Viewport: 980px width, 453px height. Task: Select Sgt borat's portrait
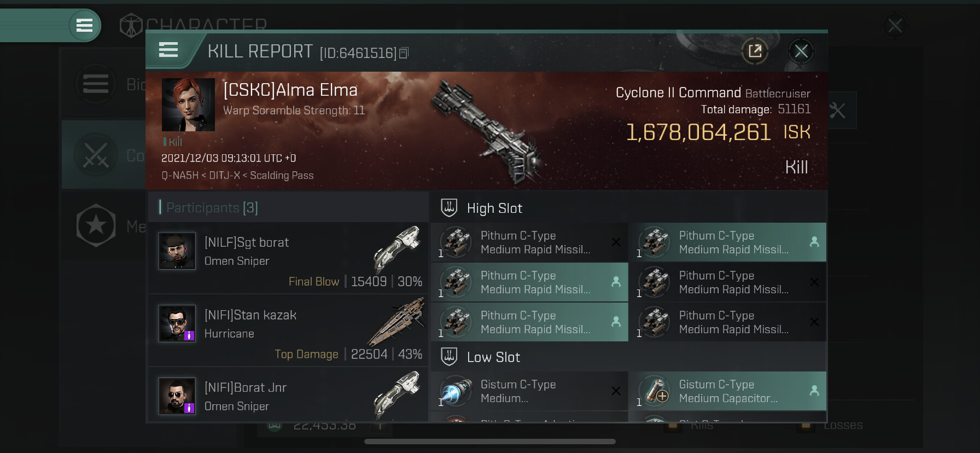[177, 251]
